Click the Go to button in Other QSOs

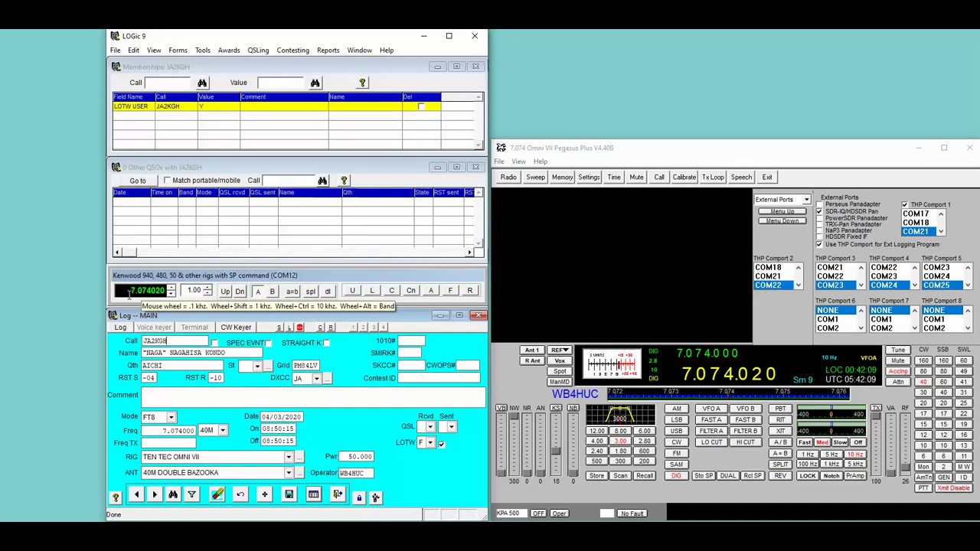pyautogui.click(x=138, y=181)
